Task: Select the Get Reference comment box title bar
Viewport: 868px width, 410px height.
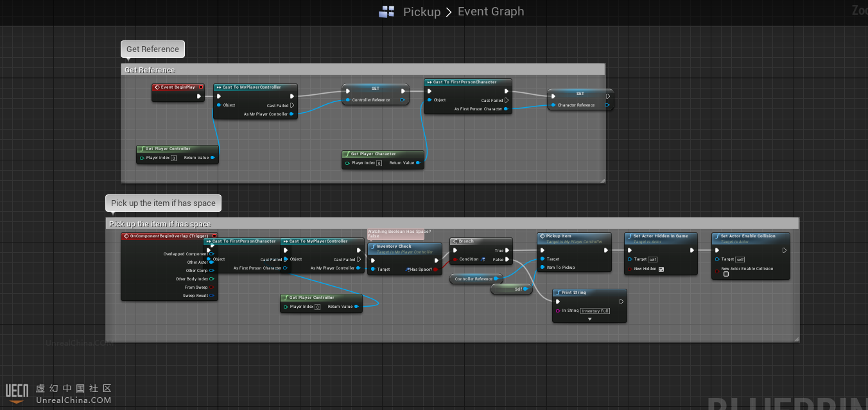Action: pos(363,69)
